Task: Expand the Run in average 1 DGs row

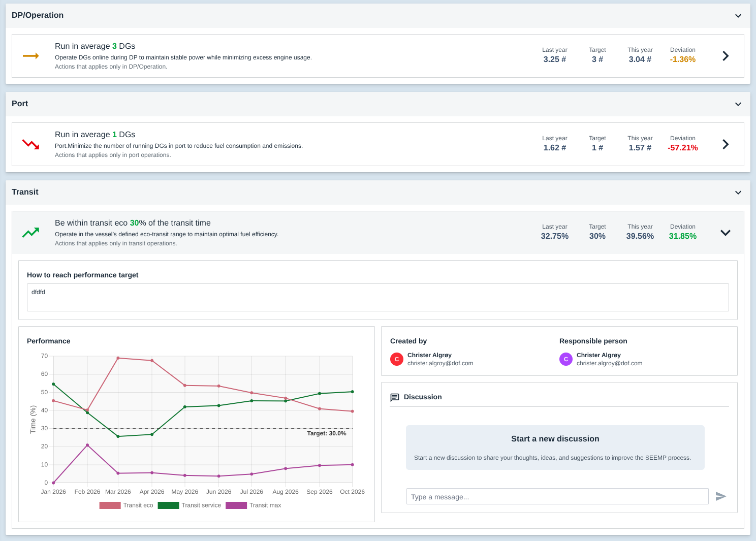Action: coord(726,144)
